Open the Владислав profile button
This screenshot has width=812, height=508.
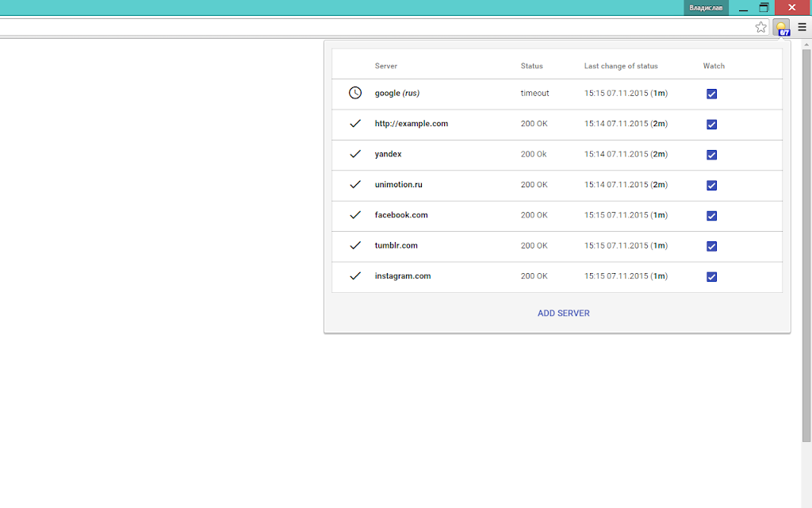click(x=706, y=8)
